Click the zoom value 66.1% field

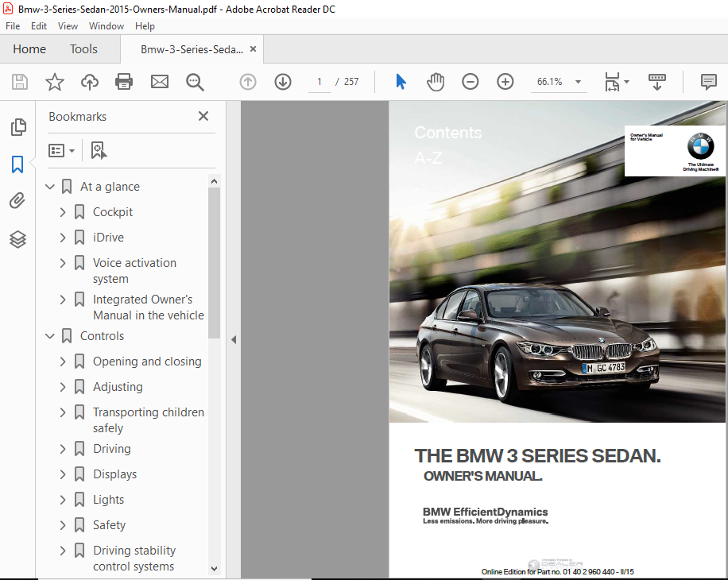pyautogui.click(x=550, y=82)
